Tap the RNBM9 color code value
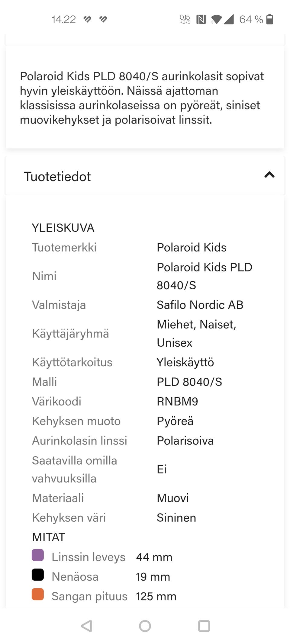The image size is (290, 644). (x=177, y=402)
